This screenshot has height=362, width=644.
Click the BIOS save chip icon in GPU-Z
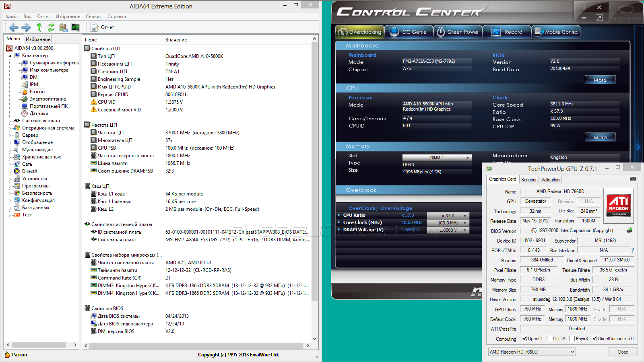coord(630,230)
